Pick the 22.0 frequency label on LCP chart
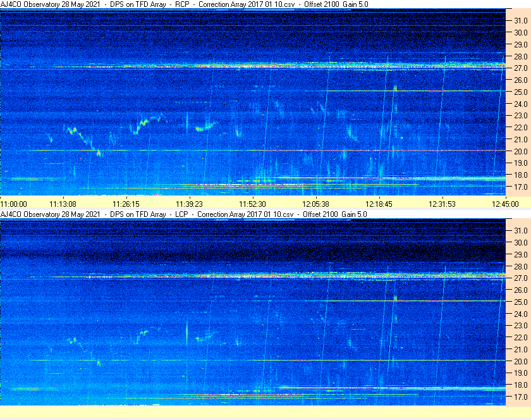 point(521,338)
